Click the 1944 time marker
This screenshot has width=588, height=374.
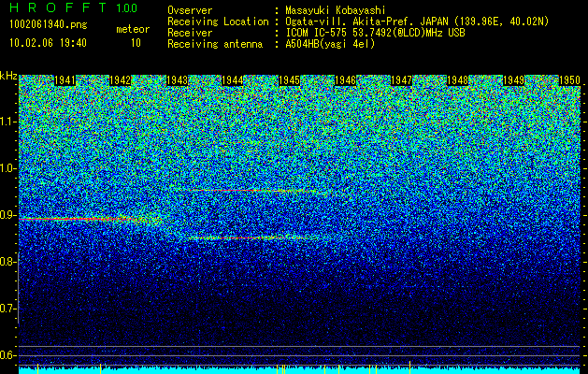pyautogui.click(x=233, y=80)
